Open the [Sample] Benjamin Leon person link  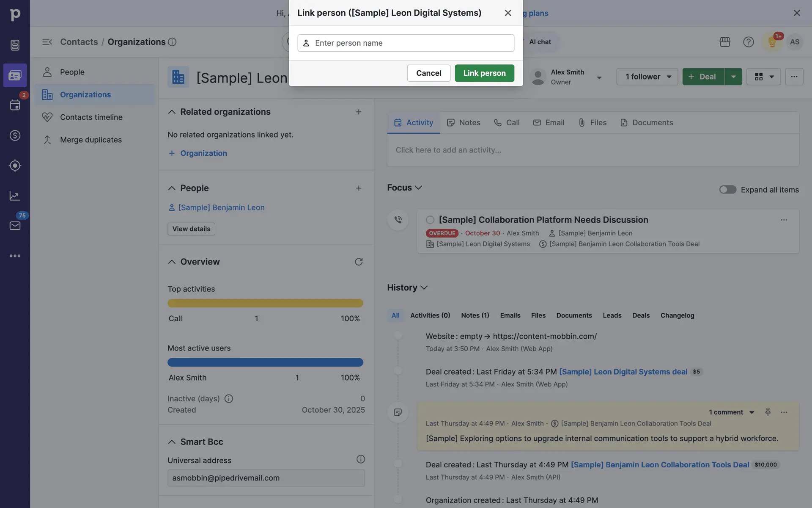click(x=221, y=207)
